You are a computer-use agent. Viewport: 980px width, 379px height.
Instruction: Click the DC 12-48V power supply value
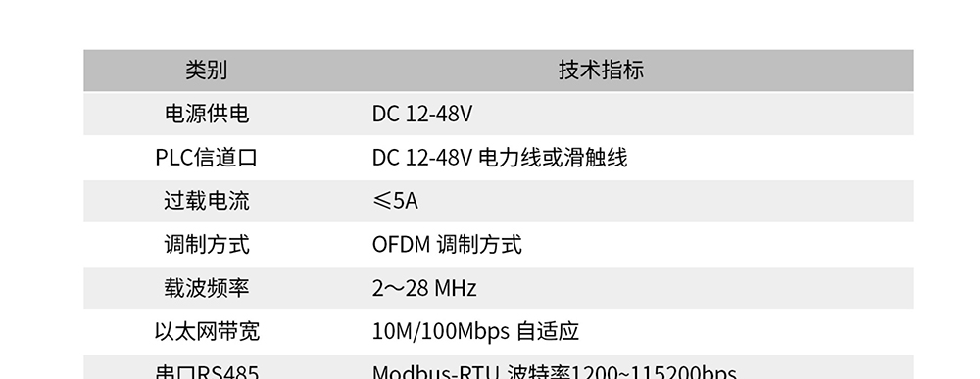click(422, 114)
